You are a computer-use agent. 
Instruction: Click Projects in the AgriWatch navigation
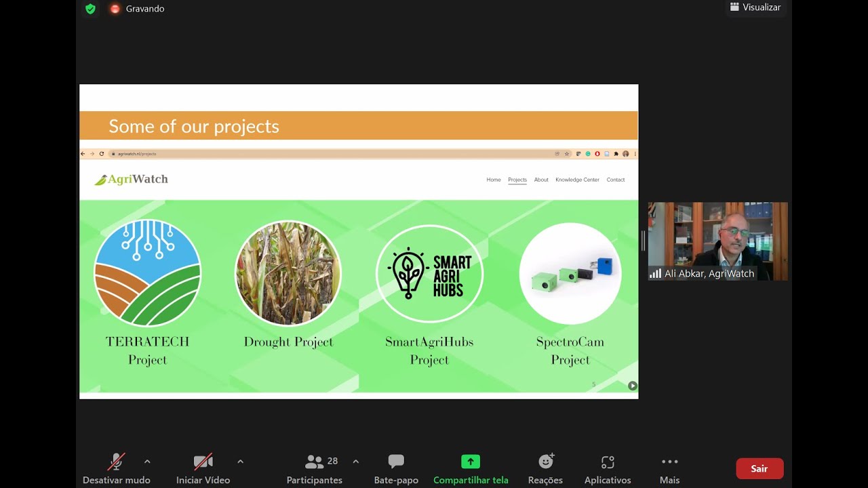coord(517,180)
